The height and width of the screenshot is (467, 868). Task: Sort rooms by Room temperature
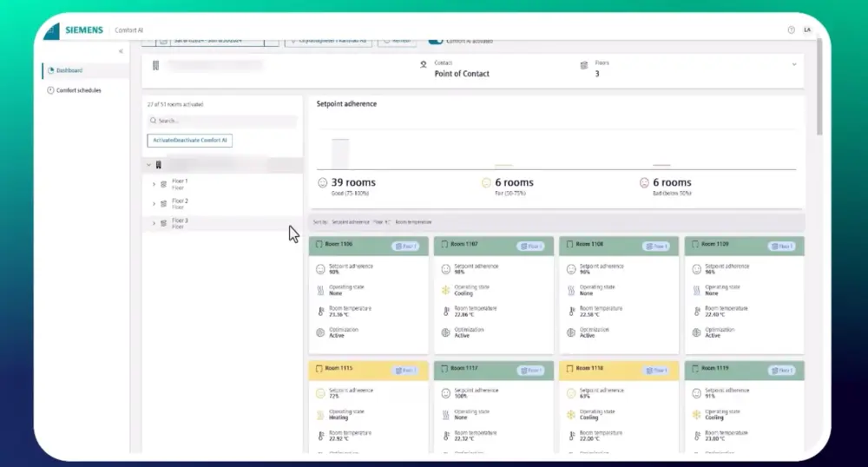click(412, 222)
